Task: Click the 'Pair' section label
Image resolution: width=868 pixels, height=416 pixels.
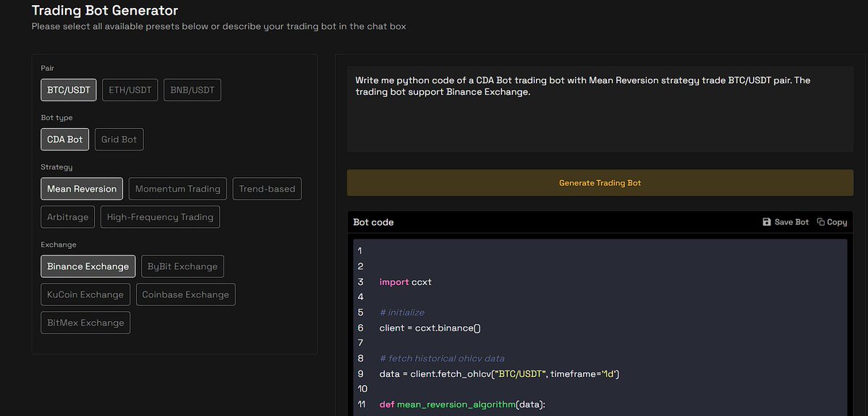Action: [48, 68]
